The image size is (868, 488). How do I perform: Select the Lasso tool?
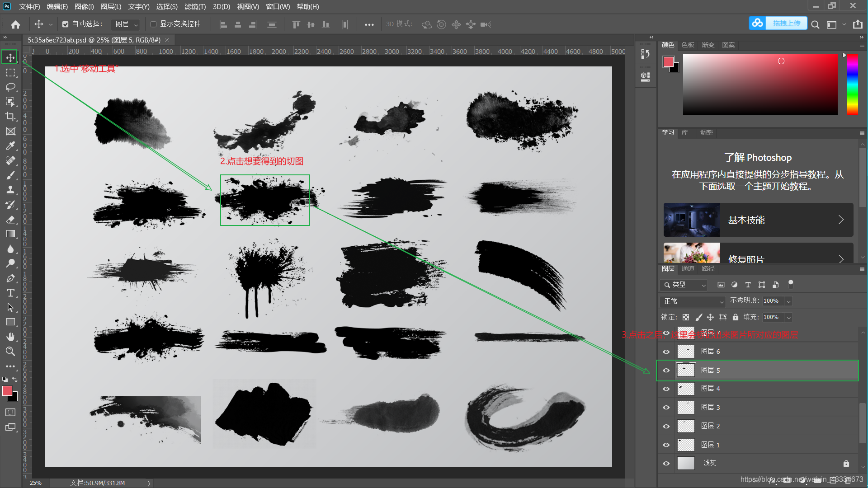(10, 87)
